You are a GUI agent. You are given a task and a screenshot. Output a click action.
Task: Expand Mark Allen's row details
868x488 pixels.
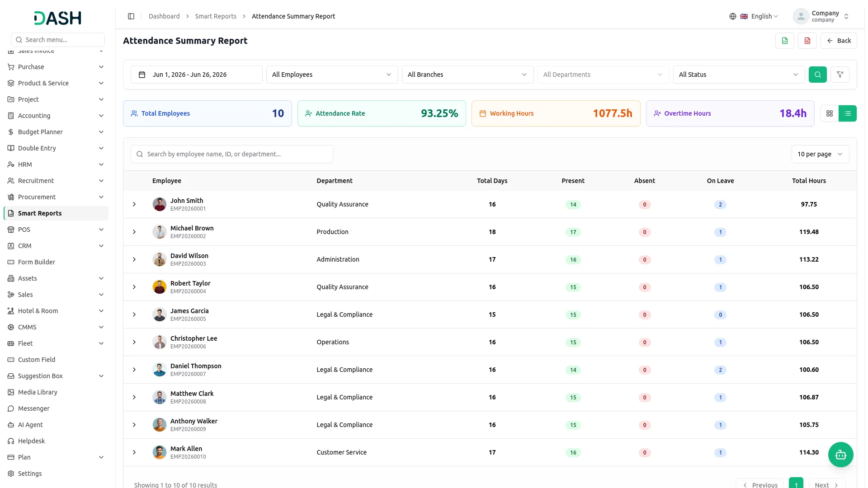(134, 452)
